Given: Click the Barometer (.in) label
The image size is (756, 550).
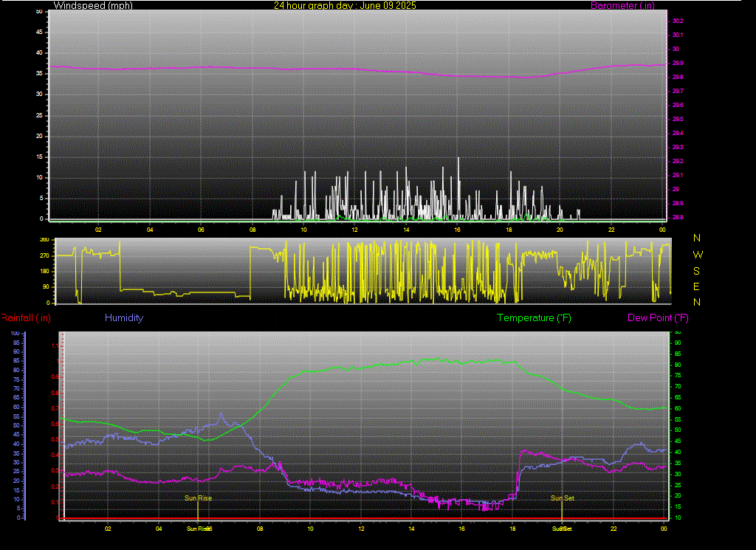Looking at the screenshot, I should 622,6.
